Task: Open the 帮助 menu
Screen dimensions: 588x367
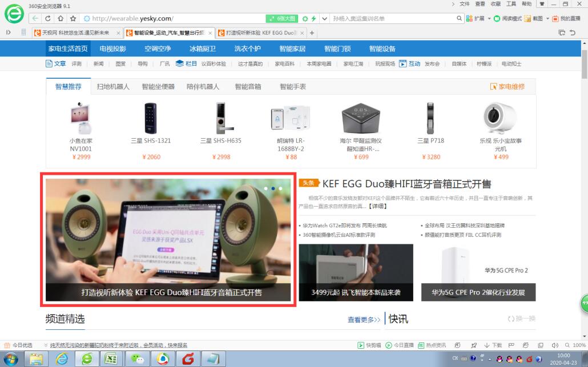Action: pos(526,4)
